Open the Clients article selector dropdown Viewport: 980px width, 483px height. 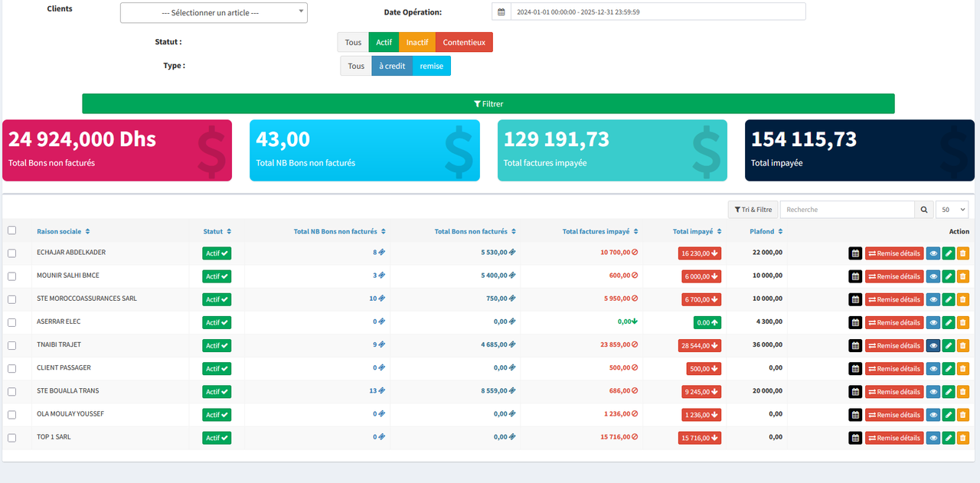(x=214, y=12)
